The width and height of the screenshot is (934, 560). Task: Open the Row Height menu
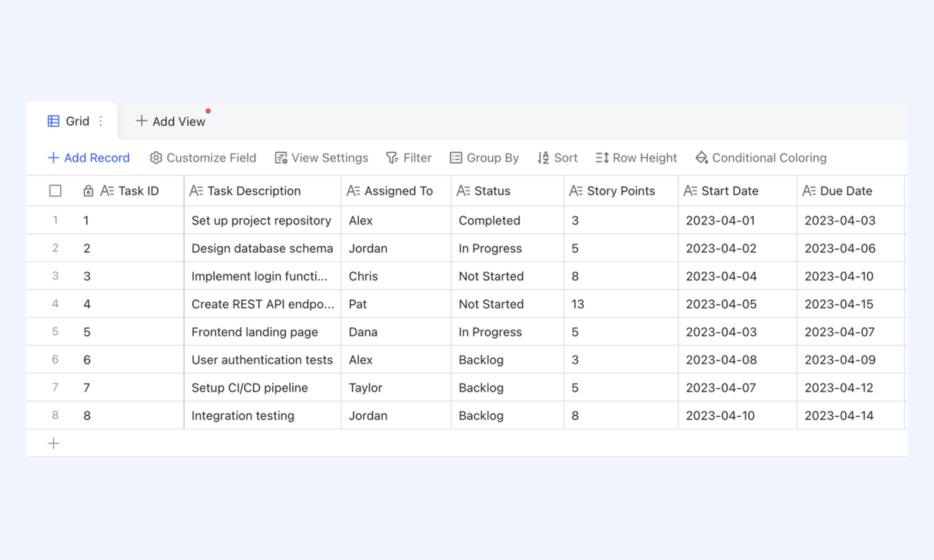(636, 158)
